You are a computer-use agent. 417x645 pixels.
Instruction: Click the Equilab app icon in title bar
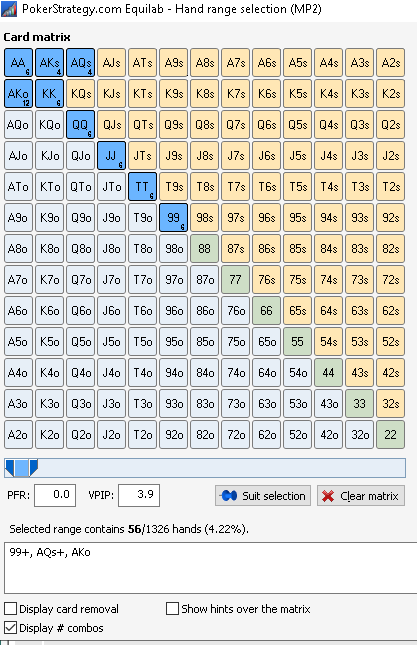[x=9, y=9]
